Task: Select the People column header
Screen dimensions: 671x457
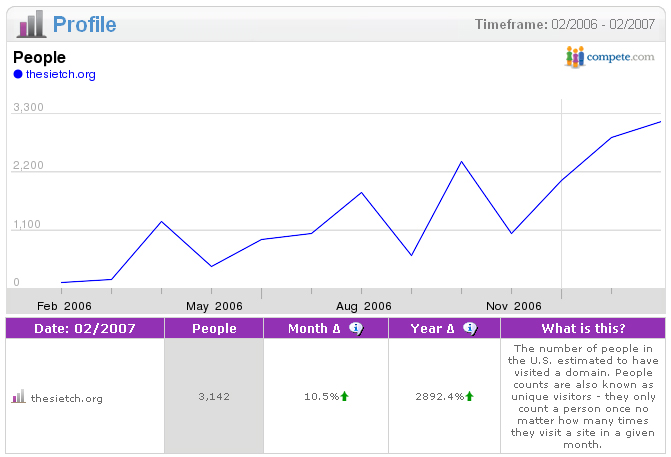Action: tap(214, 329)
